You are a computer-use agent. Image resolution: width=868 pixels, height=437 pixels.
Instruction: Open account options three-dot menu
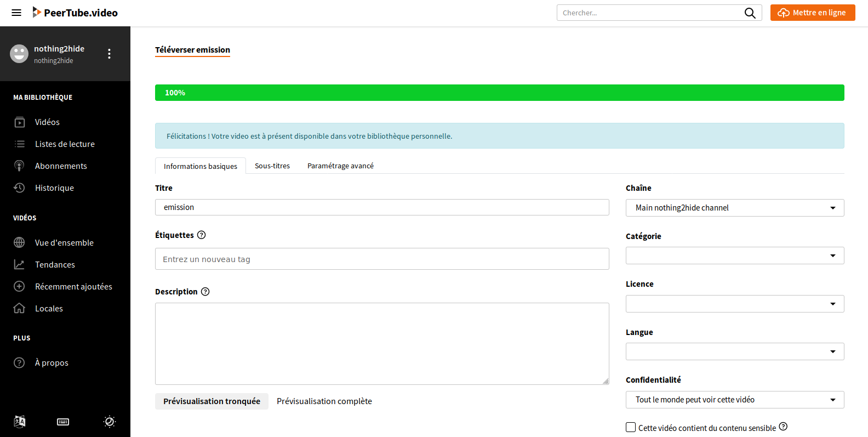[x=110, y=54]
